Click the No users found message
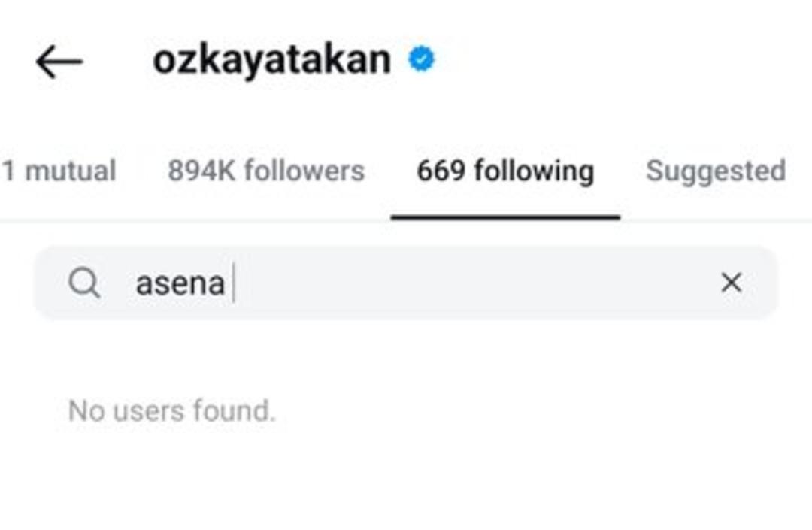 [172, 411]
